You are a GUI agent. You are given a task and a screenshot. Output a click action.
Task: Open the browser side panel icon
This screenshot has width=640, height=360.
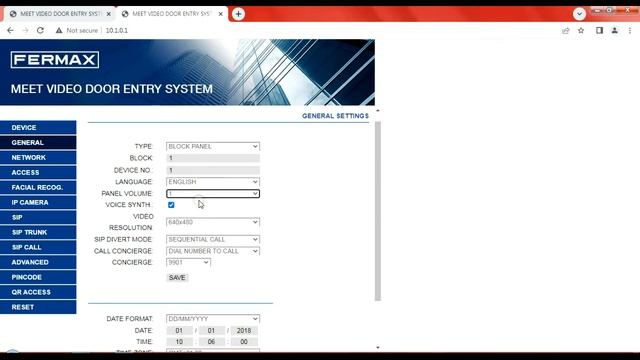599,30
